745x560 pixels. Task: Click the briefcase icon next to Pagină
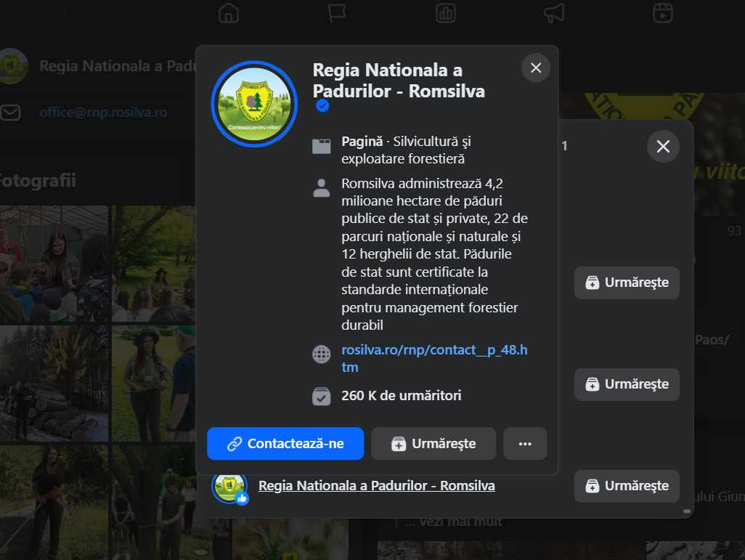pos(322,145)
